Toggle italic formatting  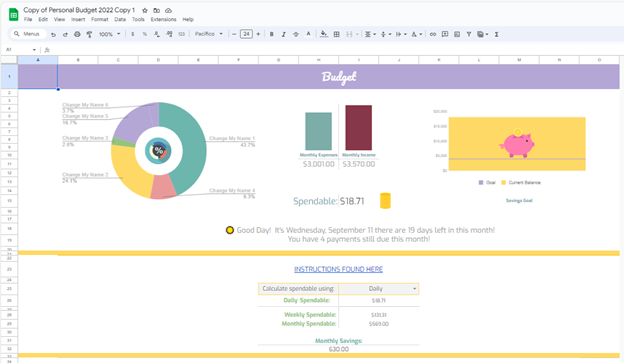(x=284, y=34)
